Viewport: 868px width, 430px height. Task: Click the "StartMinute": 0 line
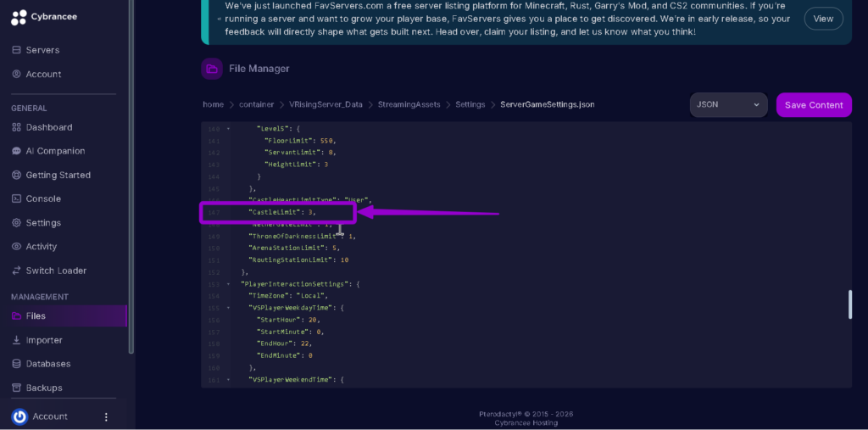pos(290,332)
